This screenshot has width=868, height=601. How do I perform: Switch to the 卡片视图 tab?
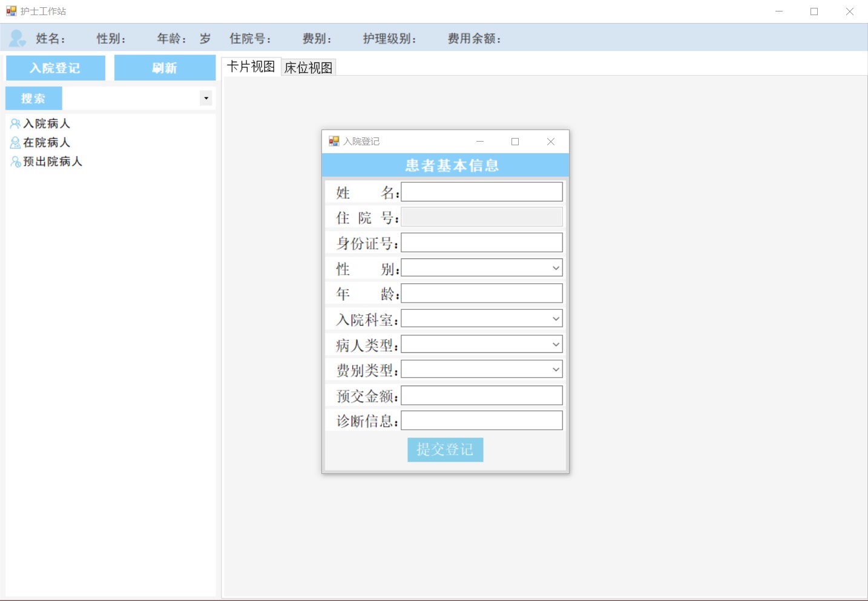[x=251, y=67]
